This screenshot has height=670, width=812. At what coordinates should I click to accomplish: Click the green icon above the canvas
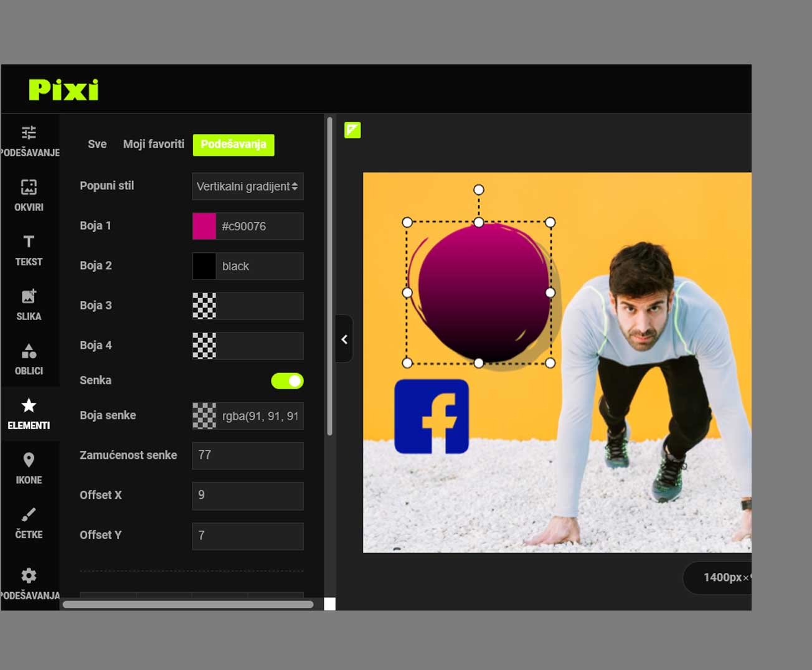(352, 130)
